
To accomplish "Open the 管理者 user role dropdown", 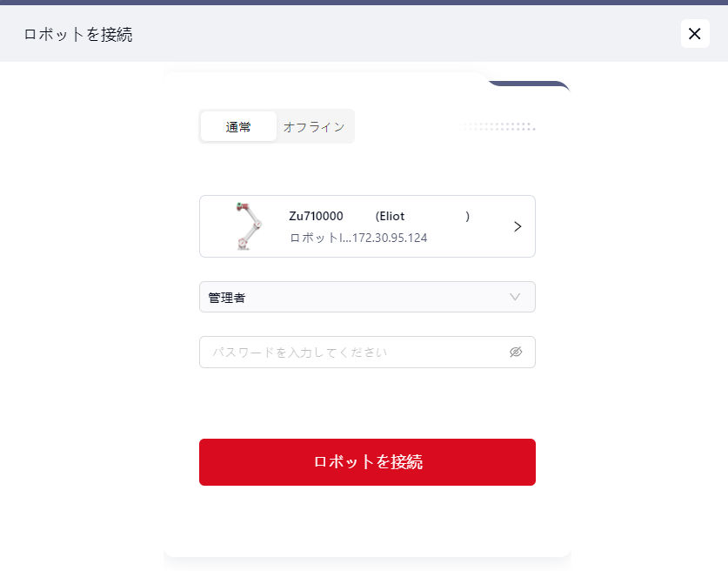I will 366,297.
